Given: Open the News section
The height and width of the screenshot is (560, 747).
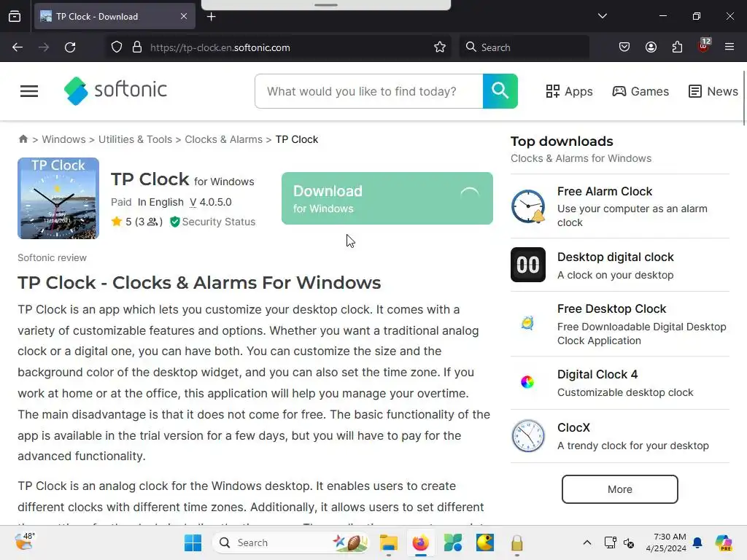Looking at the screenshot, I should pyautogui.click(x=713, y=91).
